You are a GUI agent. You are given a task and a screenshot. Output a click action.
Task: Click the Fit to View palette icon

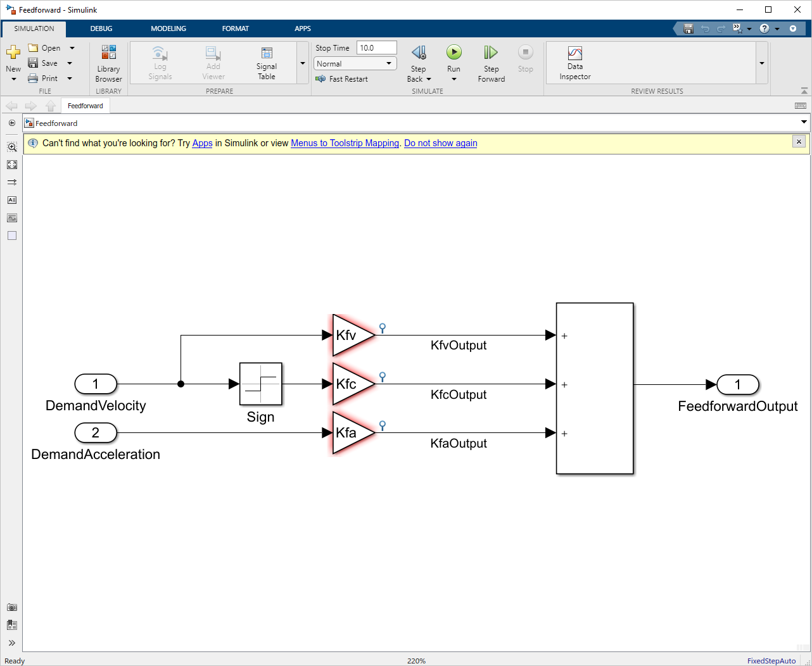click(12, 165)
